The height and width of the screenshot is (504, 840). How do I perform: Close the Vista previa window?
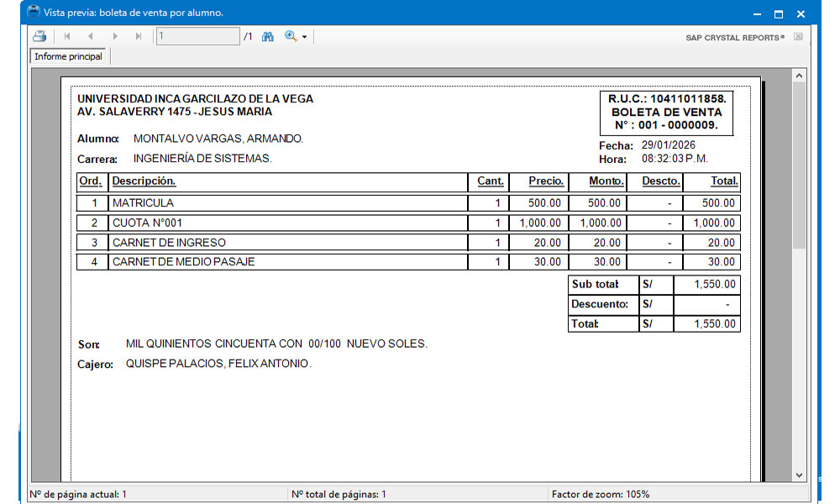pyautogui.click(x=801, y=14)
